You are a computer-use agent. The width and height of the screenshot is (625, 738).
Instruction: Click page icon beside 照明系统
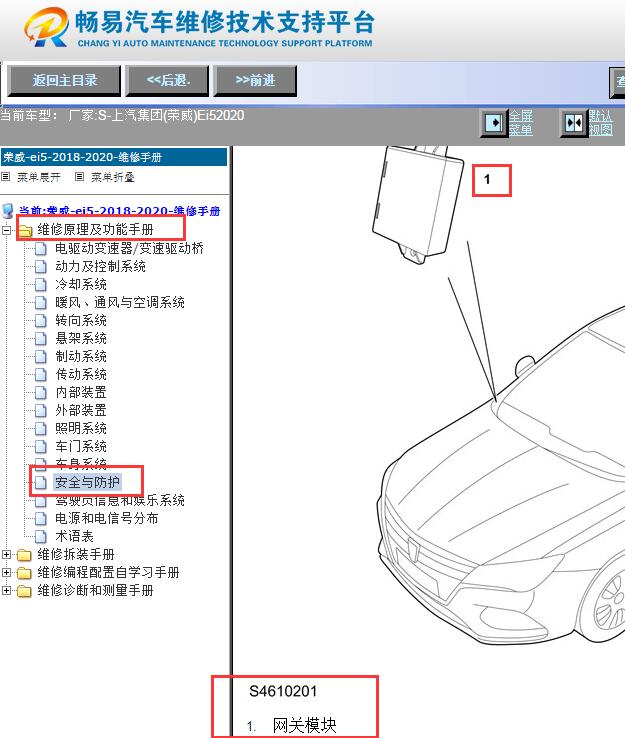point(41,428)
